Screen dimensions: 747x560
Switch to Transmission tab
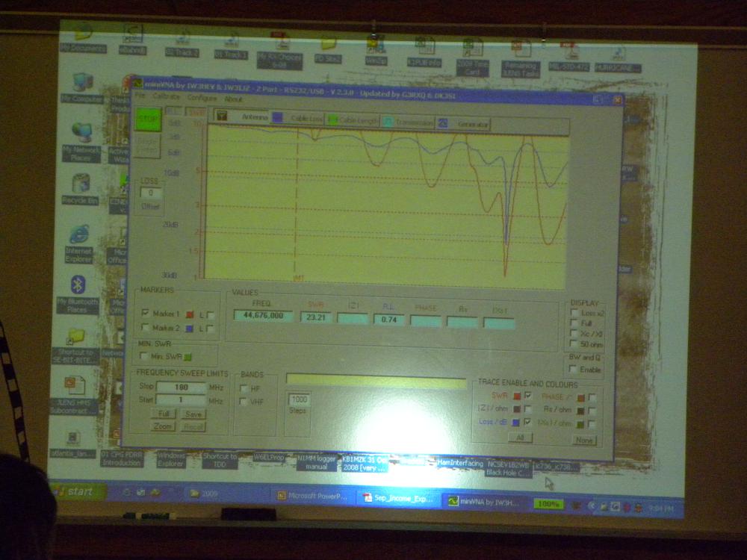[x=409, y=123]
